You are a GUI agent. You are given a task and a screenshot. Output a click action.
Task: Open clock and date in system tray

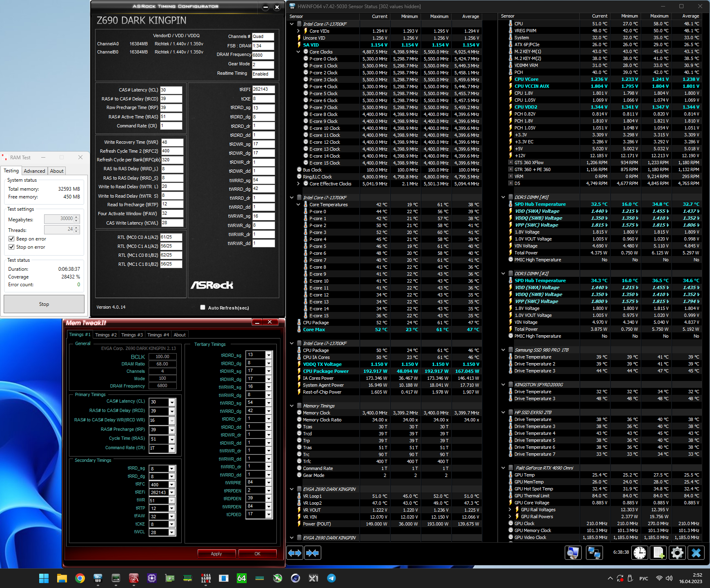click(691, 578)
